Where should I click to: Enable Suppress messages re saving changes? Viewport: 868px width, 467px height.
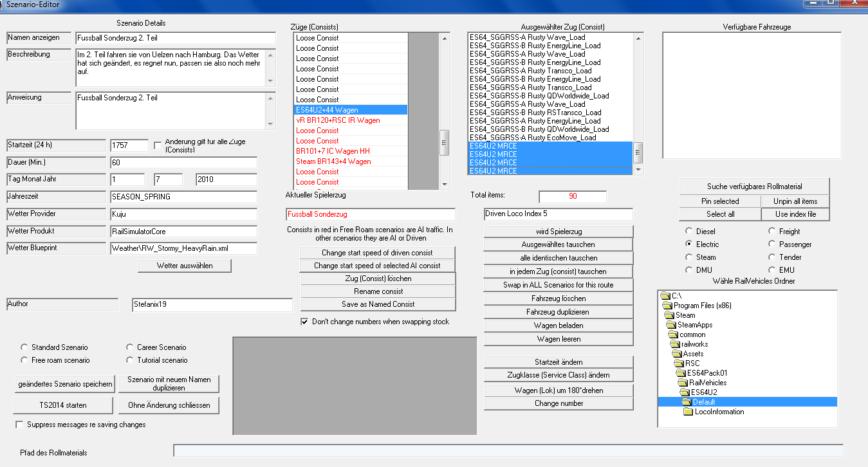pos(20,425)
